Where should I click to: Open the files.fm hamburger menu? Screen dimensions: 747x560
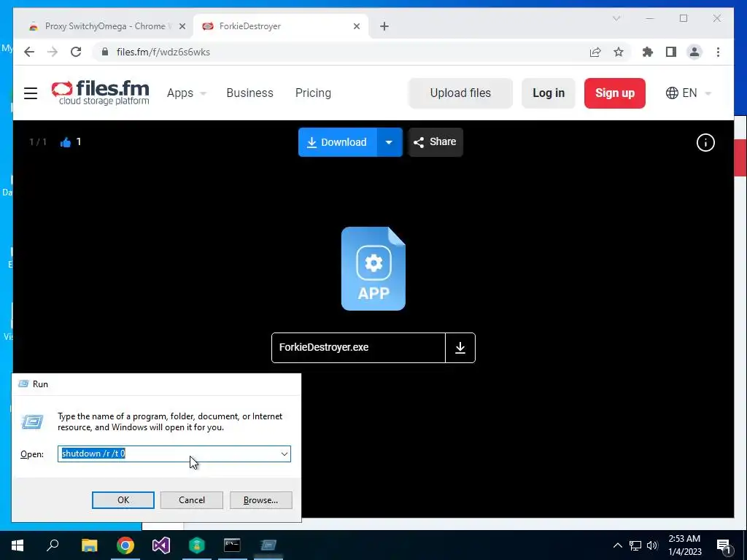31,93
